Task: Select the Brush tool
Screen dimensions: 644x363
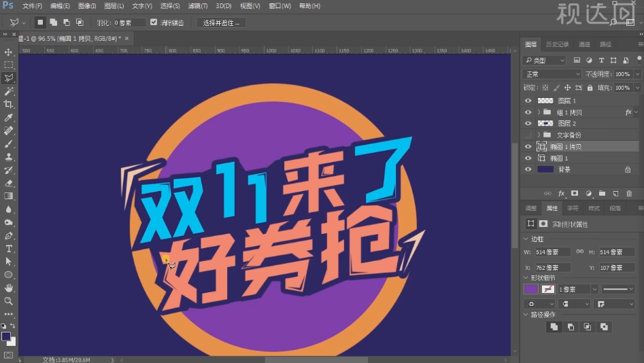Action: tap(8, 143)
